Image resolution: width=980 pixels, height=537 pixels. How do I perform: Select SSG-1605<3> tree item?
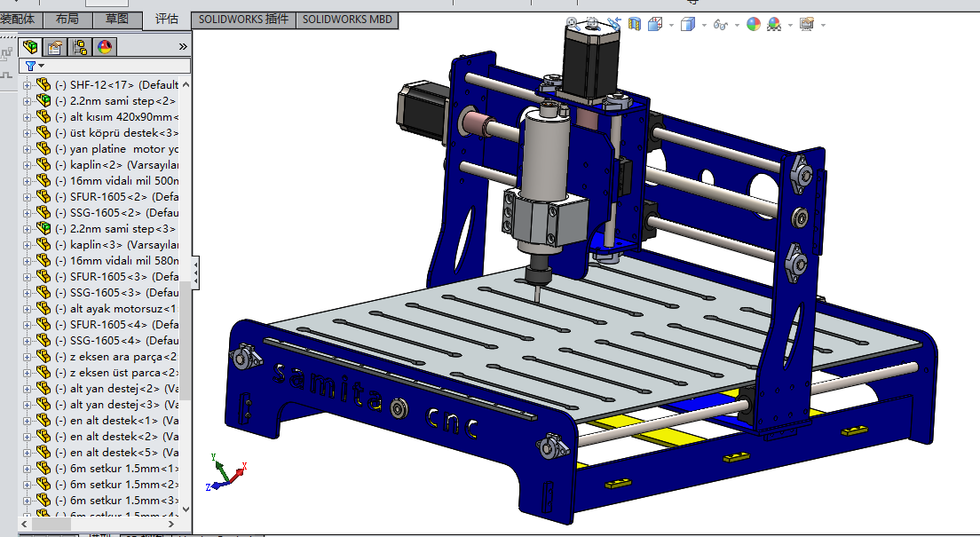pos(116,293)
